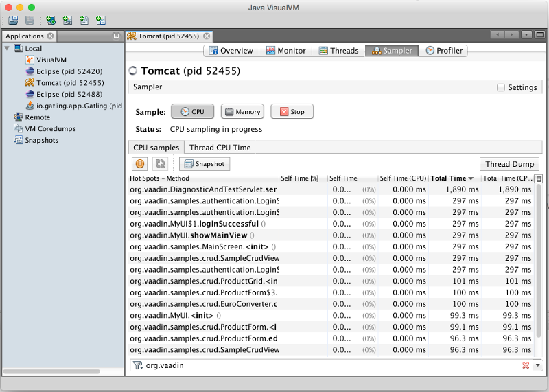This screenshot has height=392, width=549.
Task: Sort by Self Time (CPU) column
Action: pyautogui.click(x=403, y=178)
